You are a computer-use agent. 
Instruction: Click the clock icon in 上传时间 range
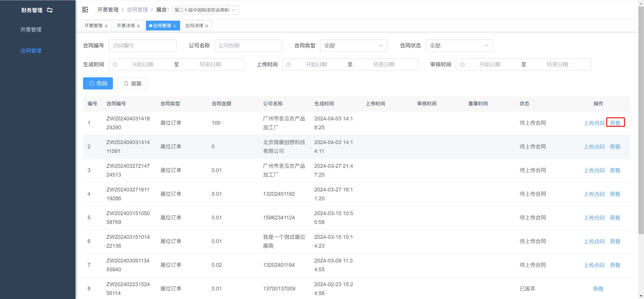[289, 64]
